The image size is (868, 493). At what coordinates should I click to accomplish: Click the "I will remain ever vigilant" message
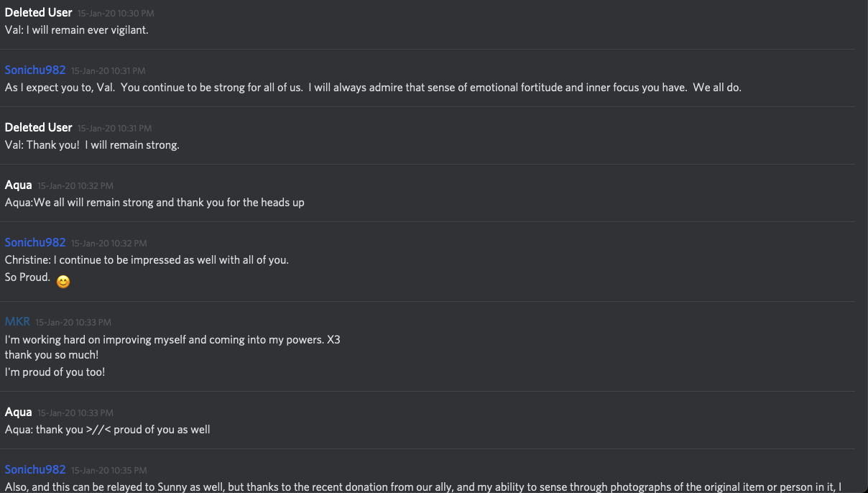77,30
